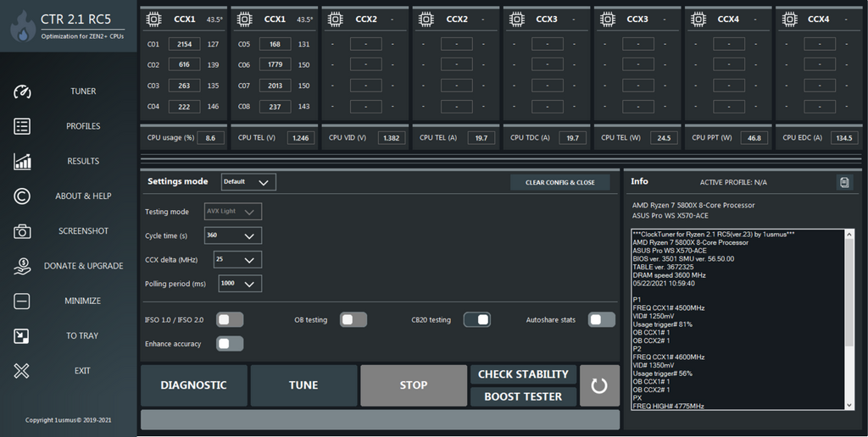Click the chip icon of first CCX2 panel

[335, 19]
